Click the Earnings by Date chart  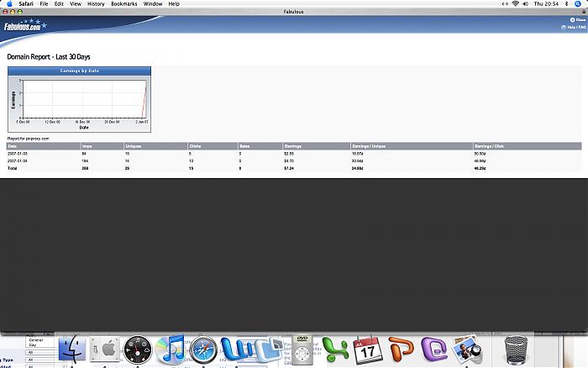tap(80, 99)
